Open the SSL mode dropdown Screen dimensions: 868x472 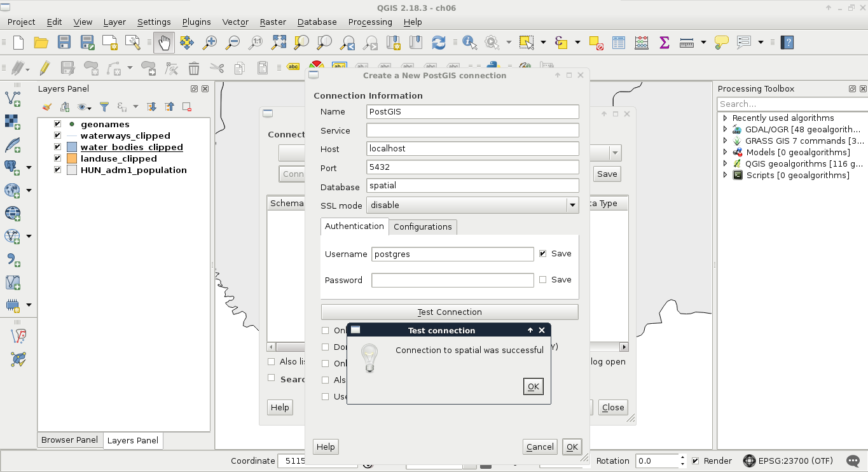click(472, 205)
